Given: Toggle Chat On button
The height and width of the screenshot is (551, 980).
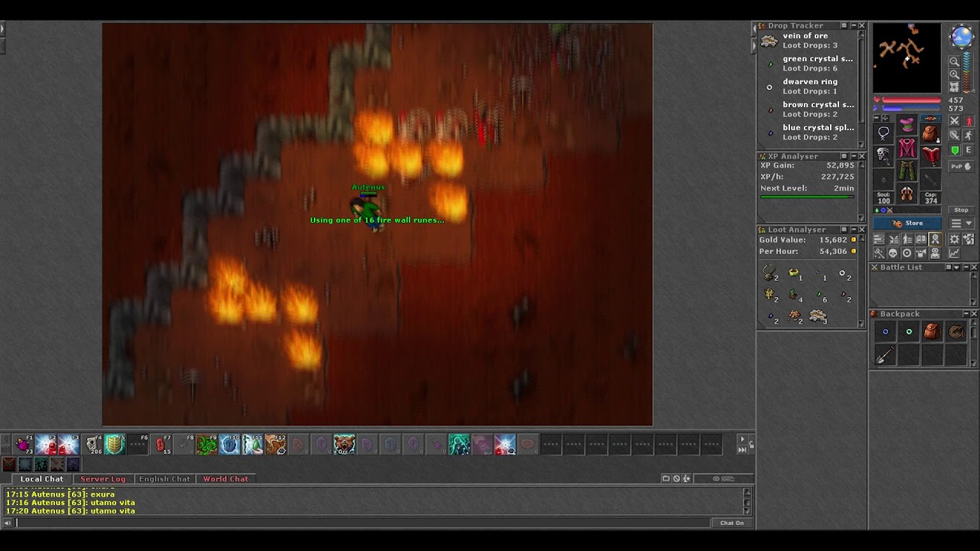Looking at the screenshot, I should coord(731,523).
